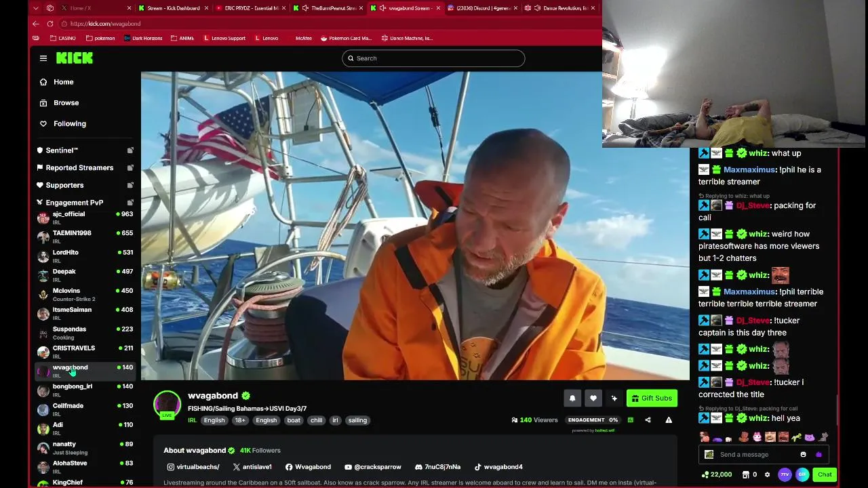This screenshot has height=488, width=868.
Task: Switch to Dance Revolution tab
Action: 560,8
